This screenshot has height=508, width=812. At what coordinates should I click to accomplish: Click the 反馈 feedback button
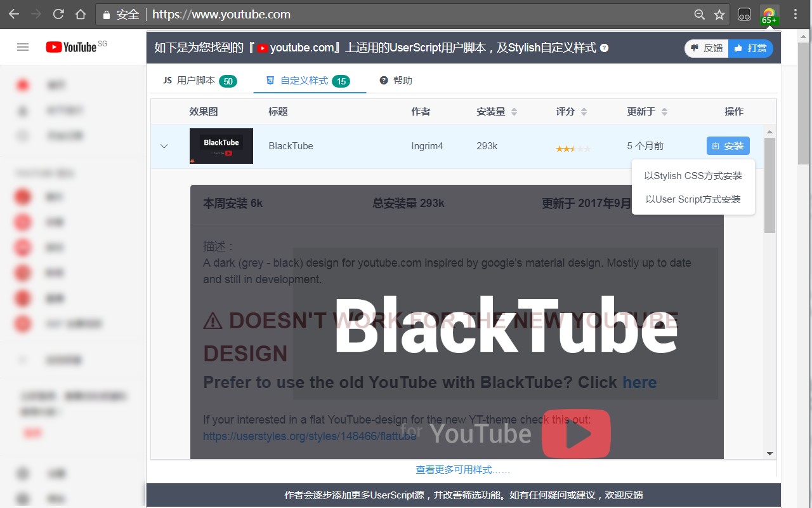click(707, 48)
